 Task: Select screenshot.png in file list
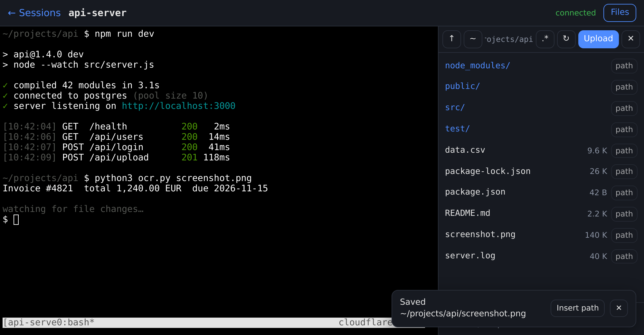click(x=480, y=235)
